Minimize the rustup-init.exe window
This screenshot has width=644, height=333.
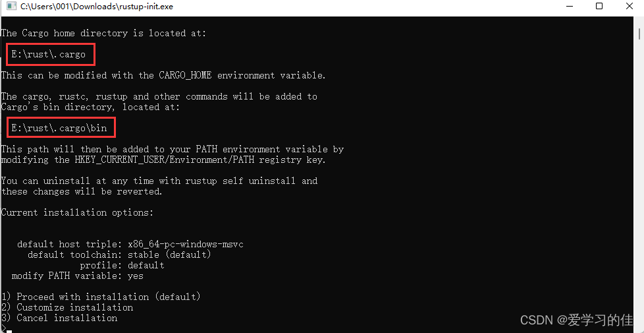(x=570, y=6)
